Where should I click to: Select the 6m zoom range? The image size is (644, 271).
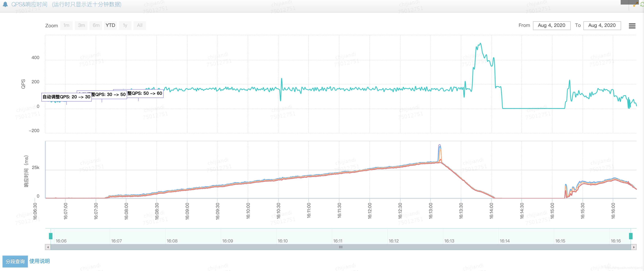pos(96,25)
